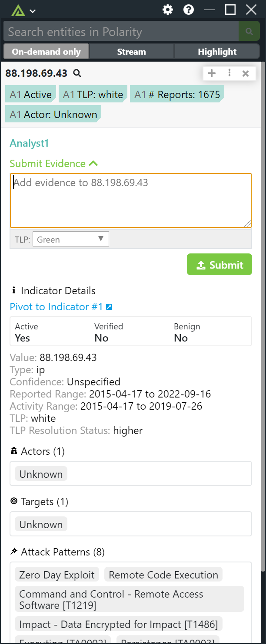Select the Unknown chip under Targets
The image size is (266, 644).
click(x=41, y=524)
